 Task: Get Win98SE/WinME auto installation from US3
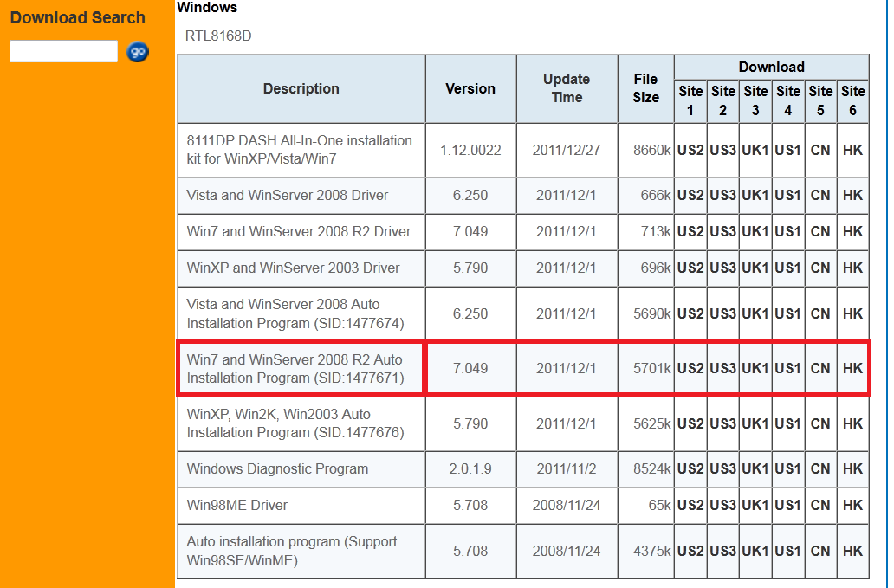723,552
